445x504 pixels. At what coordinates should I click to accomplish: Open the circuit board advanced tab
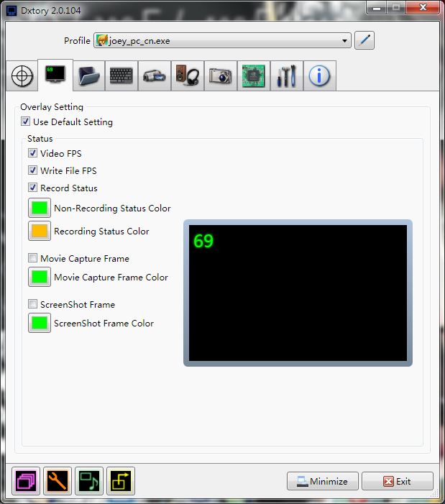coord(253,76)
